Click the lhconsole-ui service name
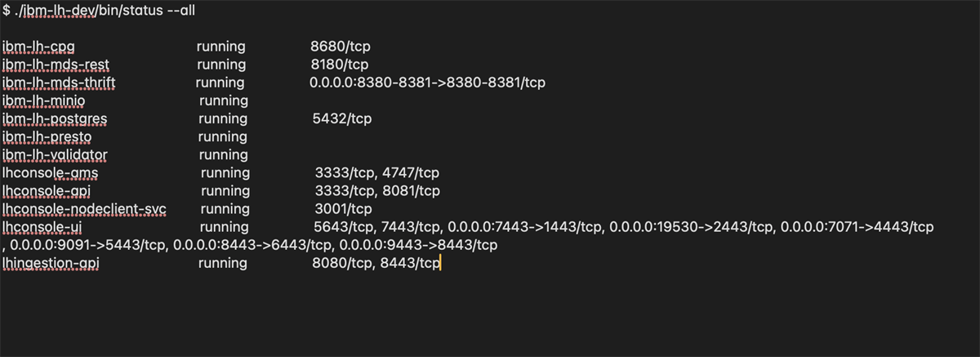Image resolution: width=980 pixels, height=357 pixels. tap(42, 226)
